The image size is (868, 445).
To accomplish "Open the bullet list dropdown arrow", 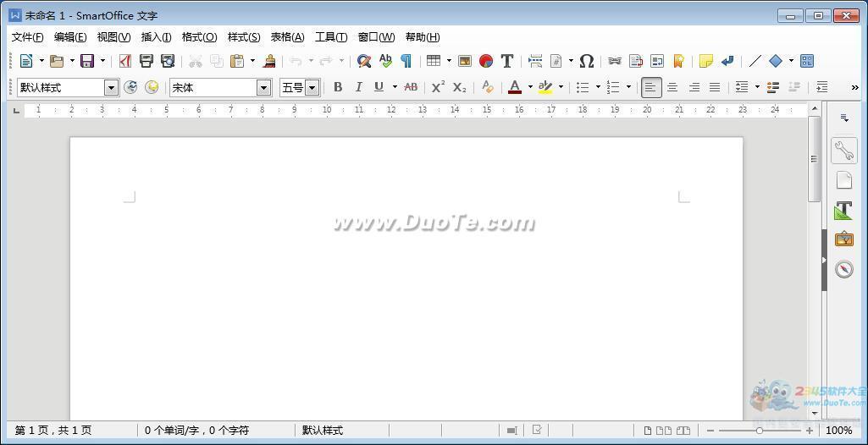I will 598,87.
